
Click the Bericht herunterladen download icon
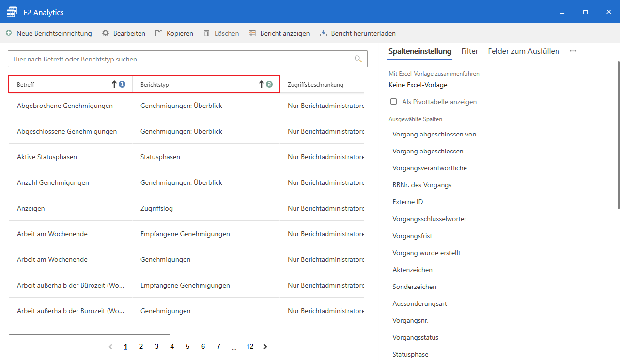(x=323, y=33)
